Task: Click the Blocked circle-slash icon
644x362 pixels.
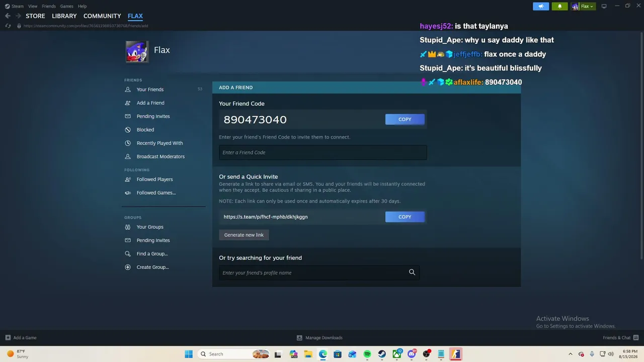Action: pyautogui.click(x=128, y=130)
